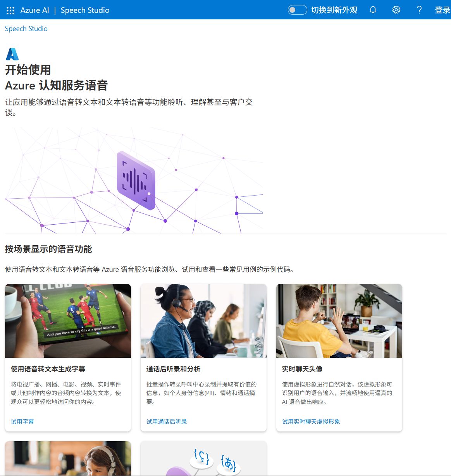Open the 试用实时聊天虚拟形象 link

(x=311, y=421)
